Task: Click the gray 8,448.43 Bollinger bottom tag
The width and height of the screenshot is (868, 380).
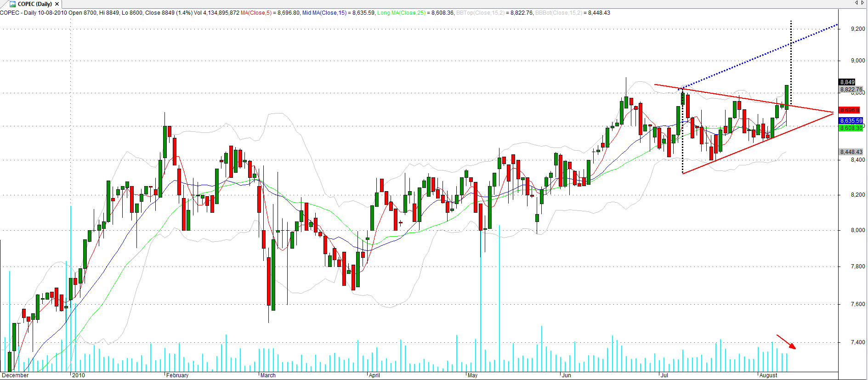Action: coord(851,152)
